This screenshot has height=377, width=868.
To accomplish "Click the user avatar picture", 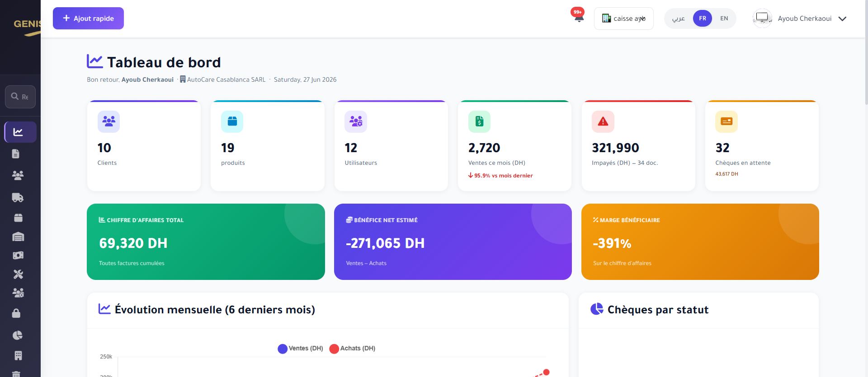I will pos(762,19).
